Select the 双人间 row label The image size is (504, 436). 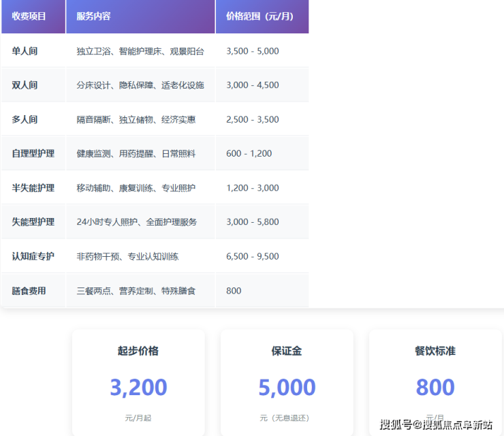[x=25, y=85]
